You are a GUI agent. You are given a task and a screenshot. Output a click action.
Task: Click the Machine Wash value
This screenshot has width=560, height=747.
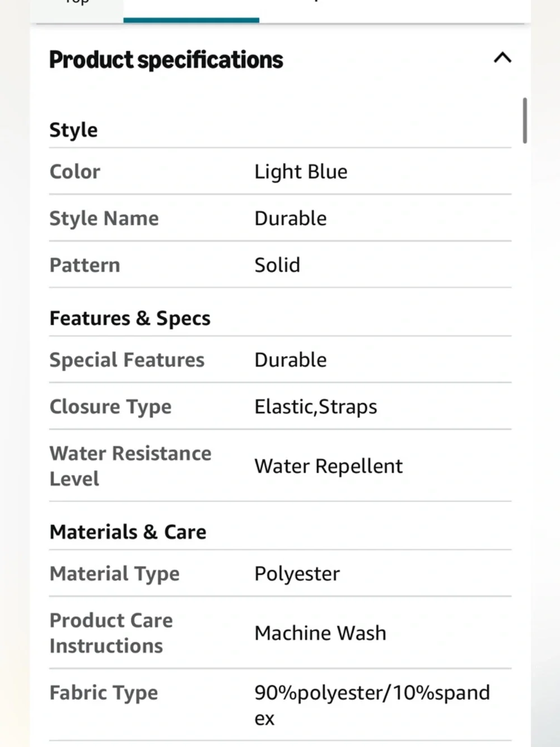click(x=320, y=633)
